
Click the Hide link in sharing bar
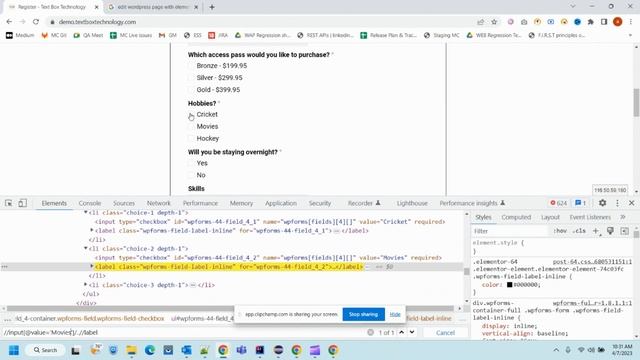(x=395, y=314)
